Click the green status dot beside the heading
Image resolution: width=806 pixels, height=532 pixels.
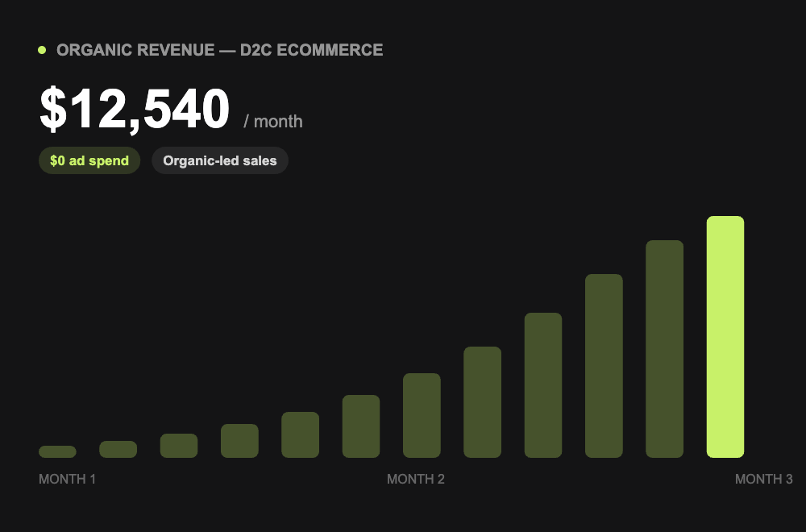click(x=42, y=50)
